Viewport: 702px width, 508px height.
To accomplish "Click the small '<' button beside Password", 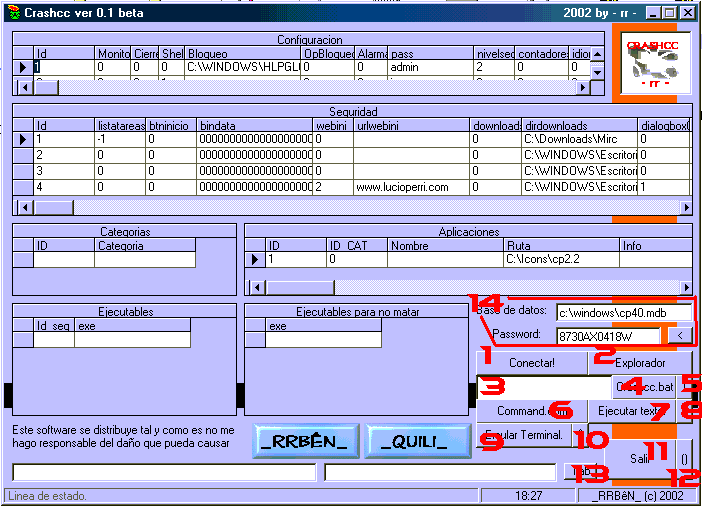I will [x=678, y=336].
